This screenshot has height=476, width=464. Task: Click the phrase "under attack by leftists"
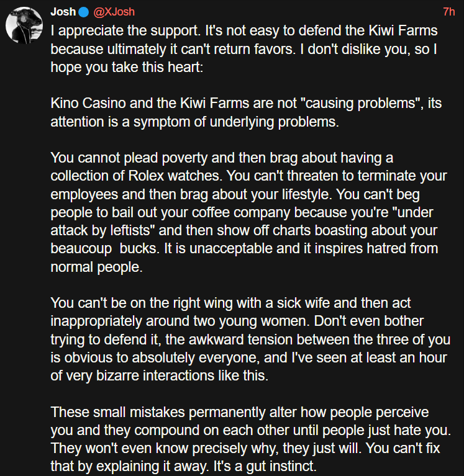coord(99,231)
